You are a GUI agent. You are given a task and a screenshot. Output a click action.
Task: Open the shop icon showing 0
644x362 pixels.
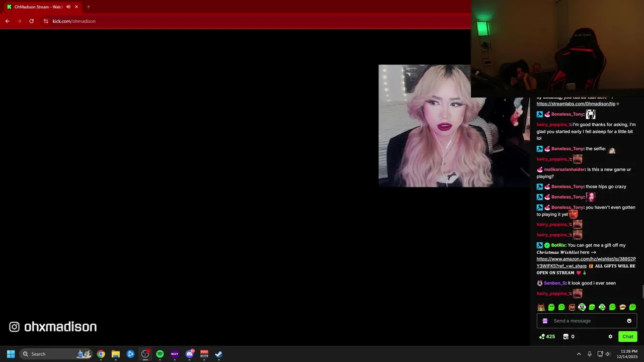[569, 337]
